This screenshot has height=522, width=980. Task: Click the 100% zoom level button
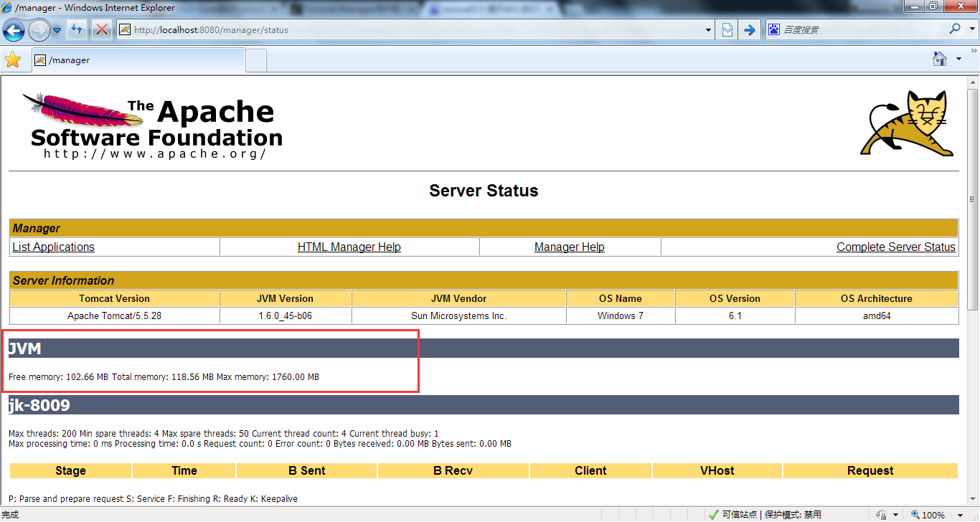(928, 515)
